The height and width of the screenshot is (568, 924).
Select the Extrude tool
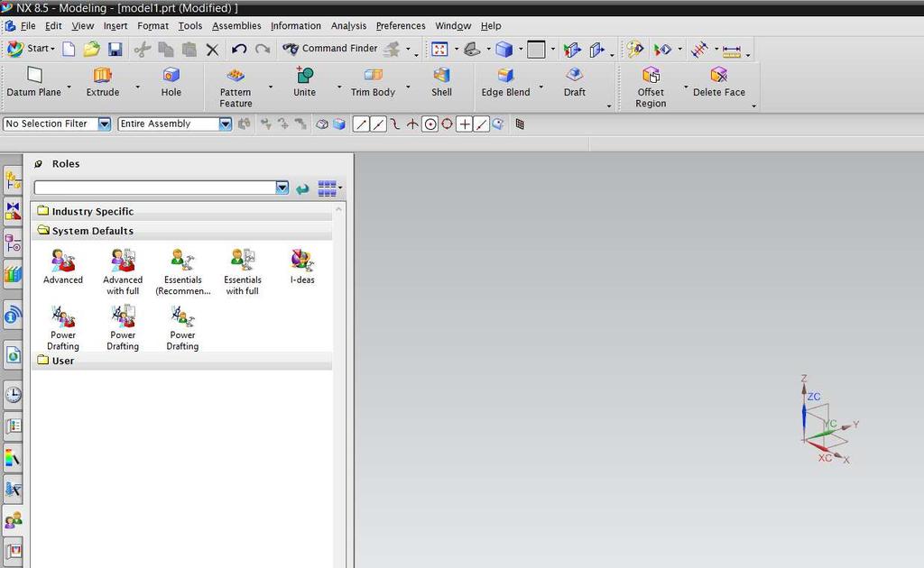pyautogui.click(x=103, y=81)
